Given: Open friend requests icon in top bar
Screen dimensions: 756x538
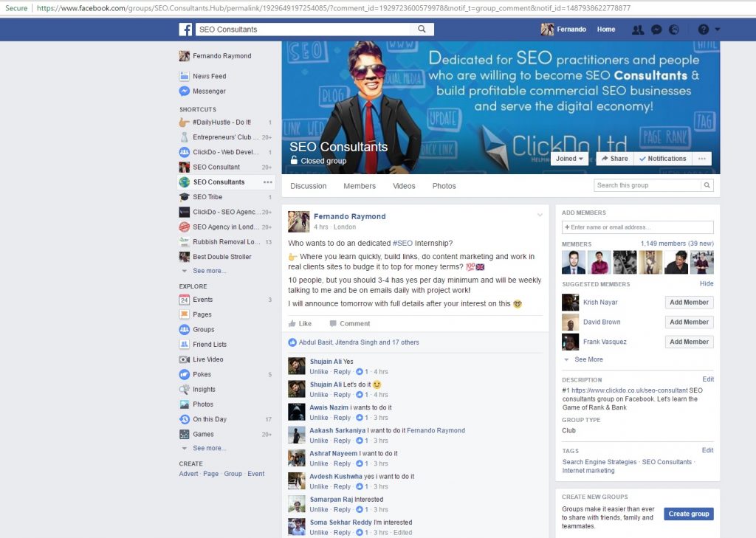Looking at the screenshot, I should 638,30.
